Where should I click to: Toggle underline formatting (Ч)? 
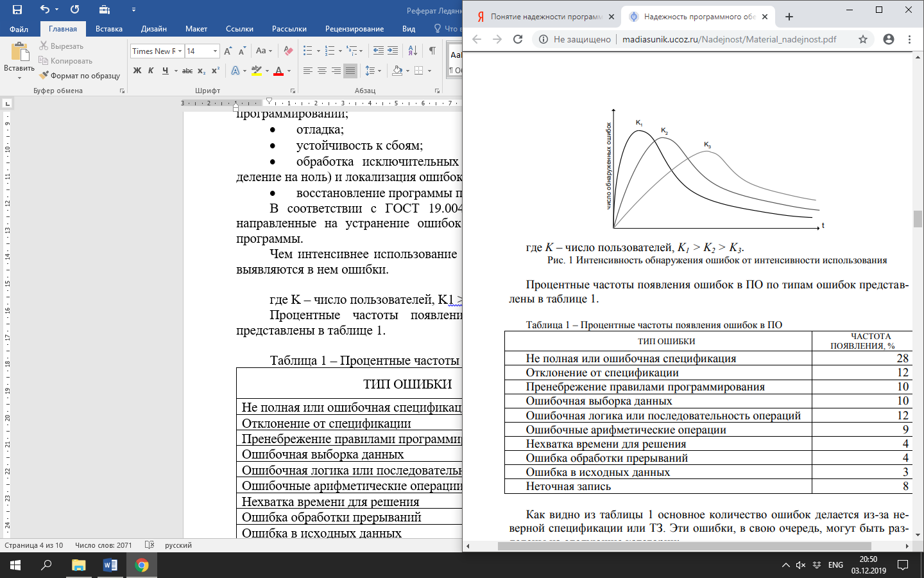pyautogui.click(x=166, y=71)
